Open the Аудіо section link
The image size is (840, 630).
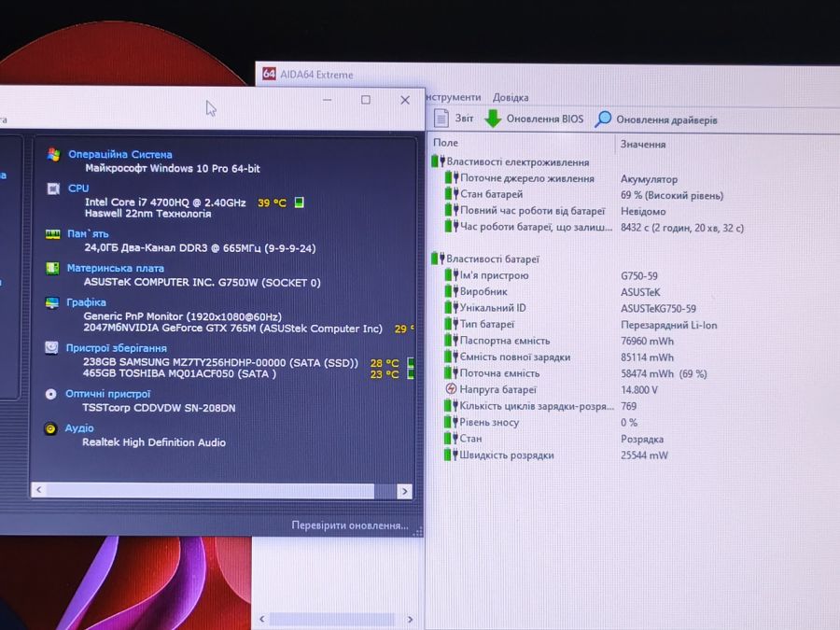point(79,428)
